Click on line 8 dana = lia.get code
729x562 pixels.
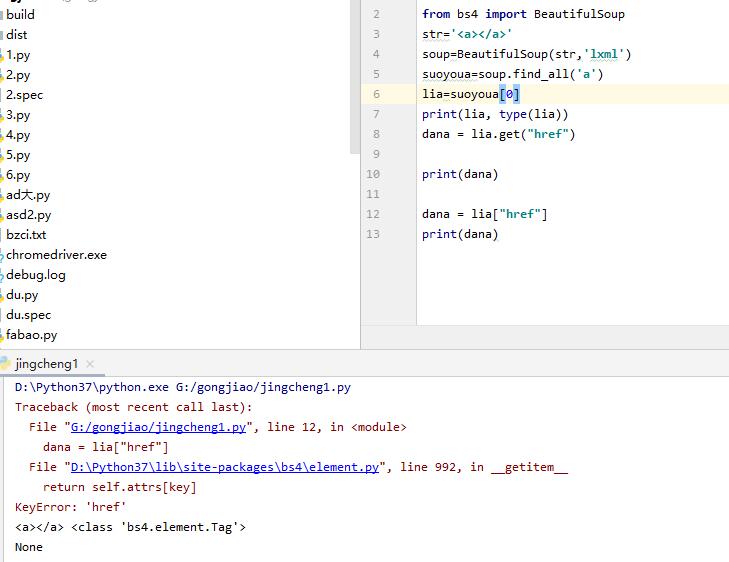coord(498,134)
